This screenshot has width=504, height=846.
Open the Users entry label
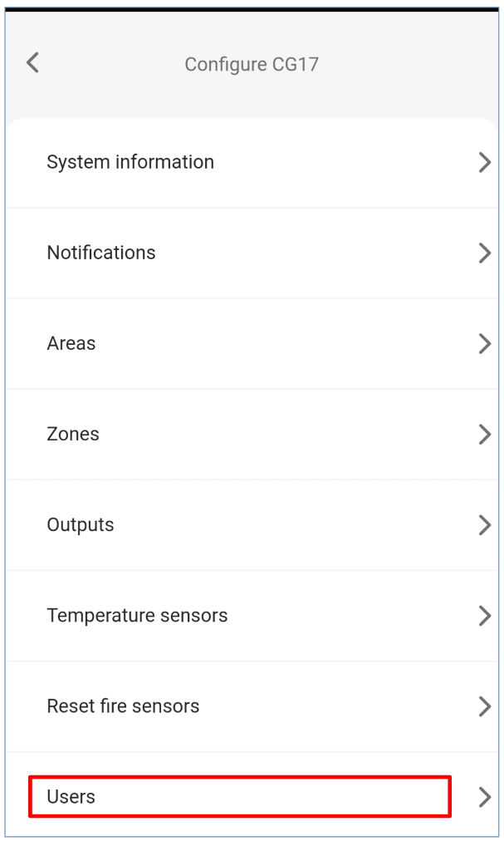coord(71,797)
